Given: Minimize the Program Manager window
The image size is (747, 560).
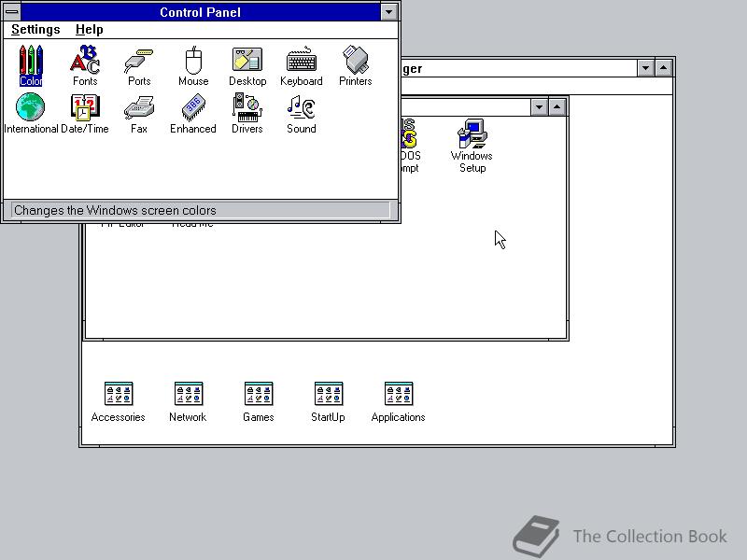Looking at the screenshot, I should tap(645, 68).
